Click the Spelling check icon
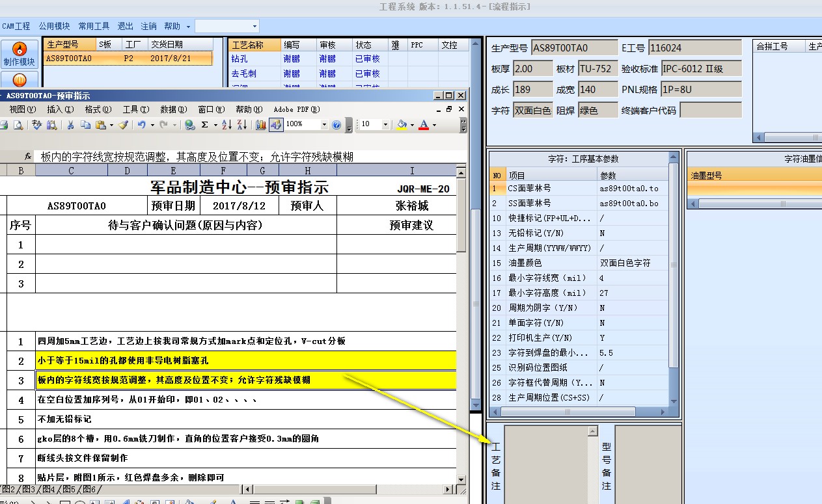The height and width of the screenshot is (504, 822). click(37, 124)
